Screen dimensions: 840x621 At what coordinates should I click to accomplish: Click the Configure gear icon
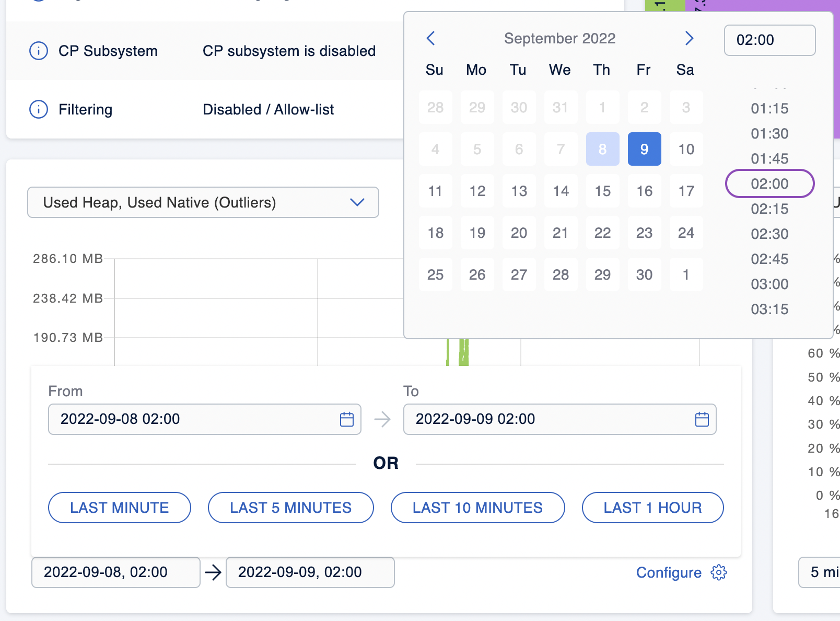719,572
